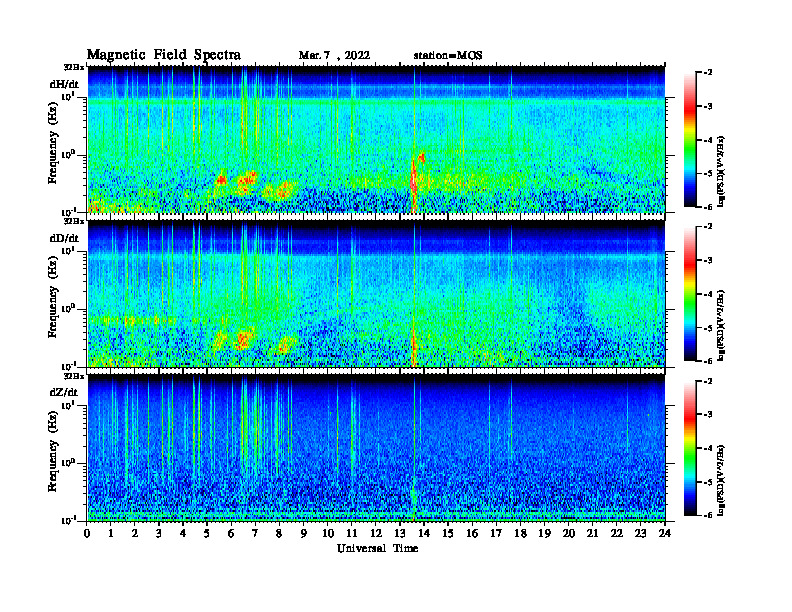Click the hour 2 tick label
Screen dimensions: 792x612
(135, 533)
